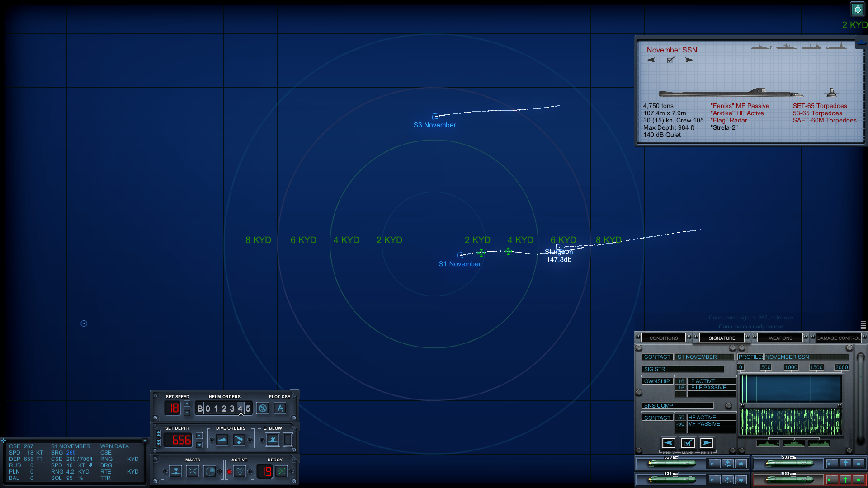The width and height of the screenshot is (868, 488).
Task: Increase set speed with up arrow
Action: pos(187,404)
